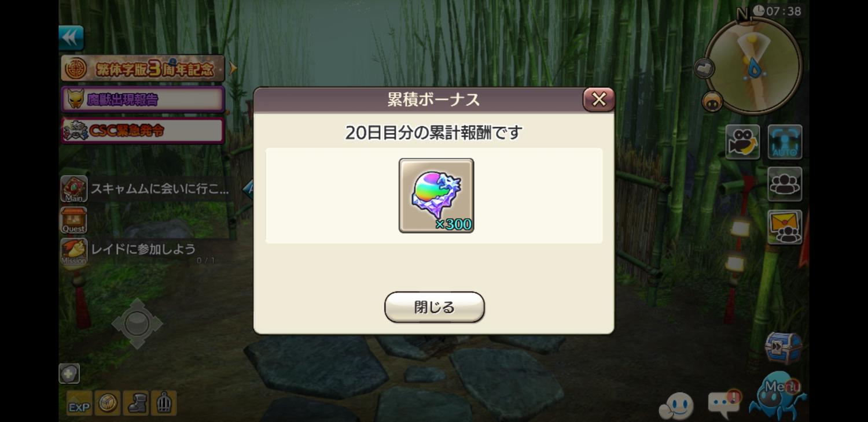868x422 pixels.
Task: Select the Mission icon
Action: click(73, 251)
